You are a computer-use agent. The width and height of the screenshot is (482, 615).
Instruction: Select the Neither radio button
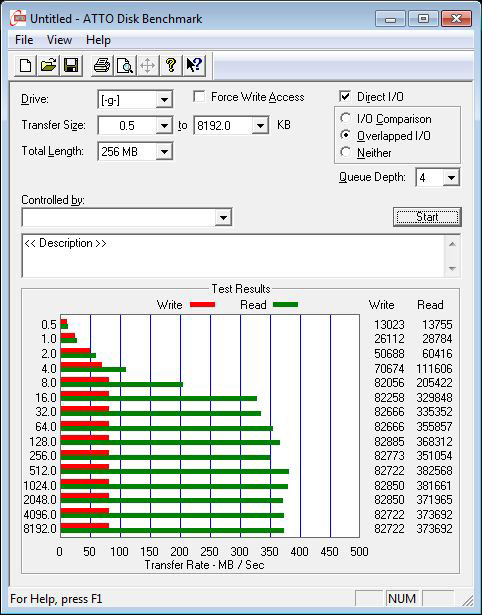click(346, 152)
